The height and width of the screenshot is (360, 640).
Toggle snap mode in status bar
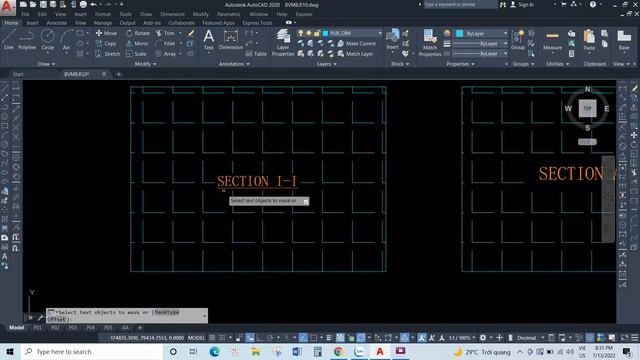222,338
